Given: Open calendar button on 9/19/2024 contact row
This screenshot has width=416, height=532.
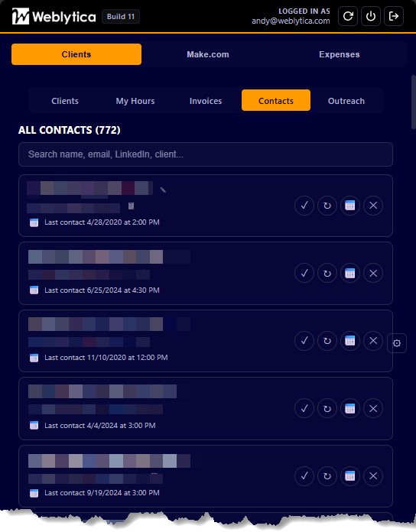Looking at the screenshot, I should pos(349,476).
